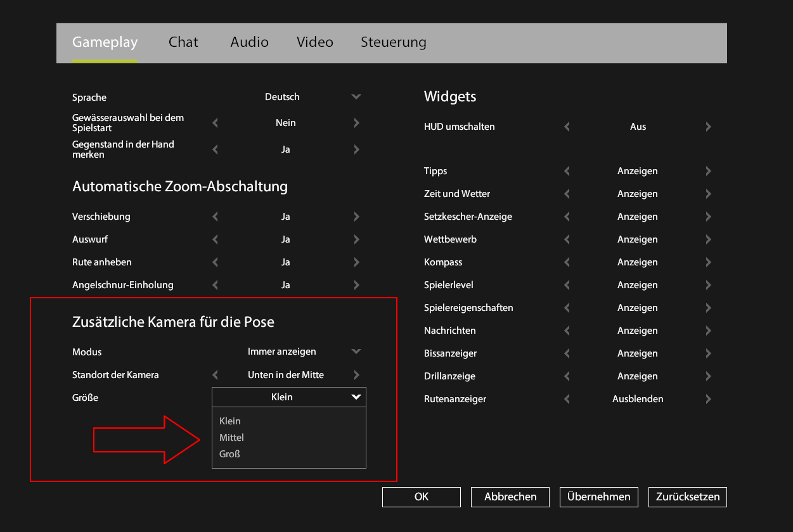Click left arrow next to Verschiebung
Image resolution: width=793 pixels, height=532 pixels.
click(215, 217)
